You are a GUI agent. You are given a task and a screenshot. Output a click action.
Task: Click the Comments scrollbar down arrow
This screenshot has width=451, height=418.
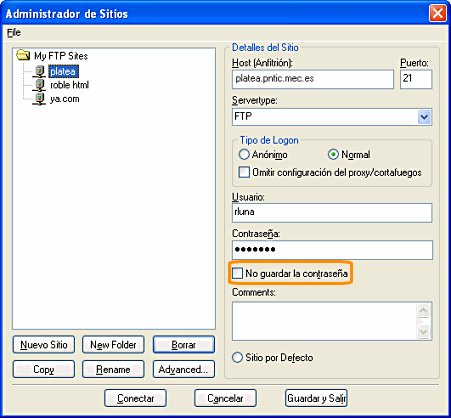click(424, 332)
